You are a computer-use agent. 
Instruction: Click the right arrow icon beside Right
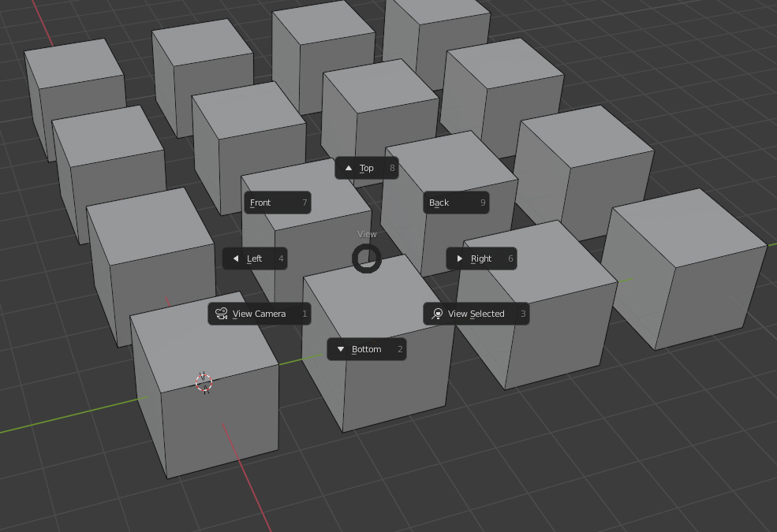pos(459,259)
